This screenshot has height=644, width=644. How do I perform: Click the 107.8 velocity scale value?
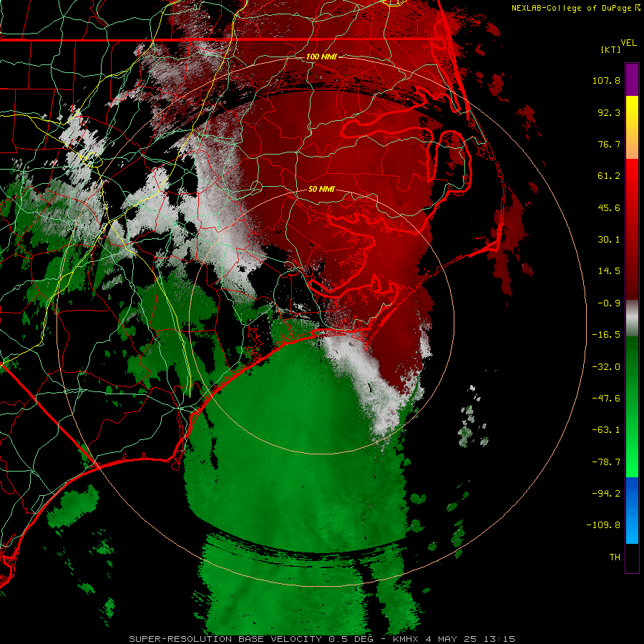point(606,80)
